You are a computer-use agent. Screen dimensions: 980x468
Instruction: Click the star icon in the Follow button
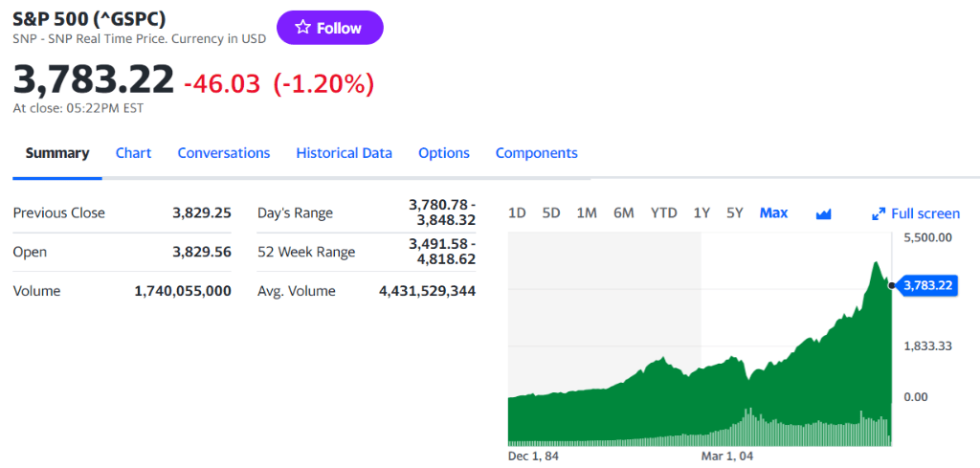pyautogui.click(x=303, y=28)
